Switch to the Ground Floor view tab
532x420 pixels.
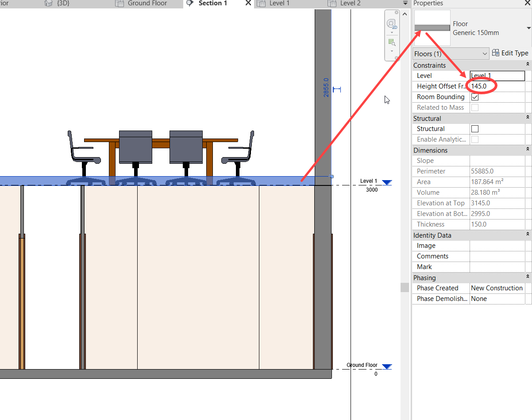tap(147, 4)
